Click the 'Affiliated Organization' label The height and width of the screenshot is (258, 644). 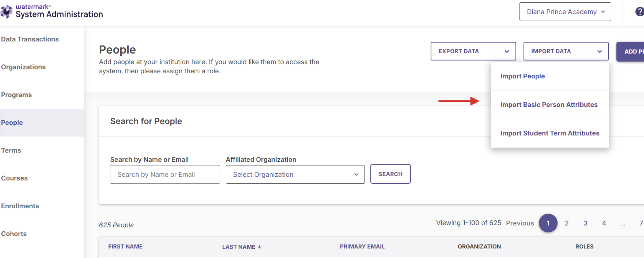click(261, 159)
